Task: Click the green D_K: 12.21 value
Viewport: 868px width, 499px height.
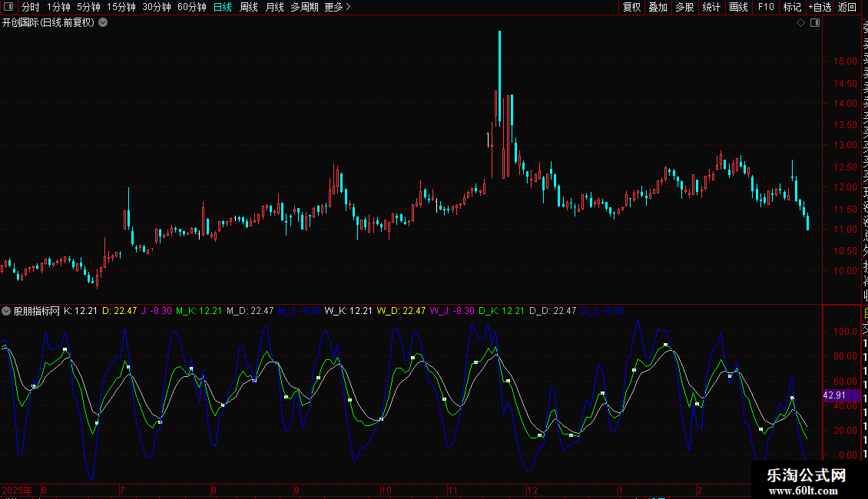Action: pos(502,311)
